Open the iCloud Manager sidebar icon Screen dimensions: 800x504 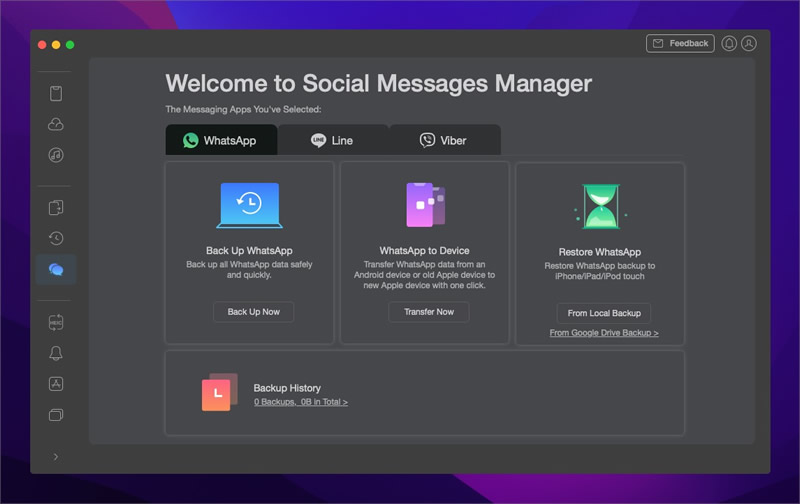56,124
